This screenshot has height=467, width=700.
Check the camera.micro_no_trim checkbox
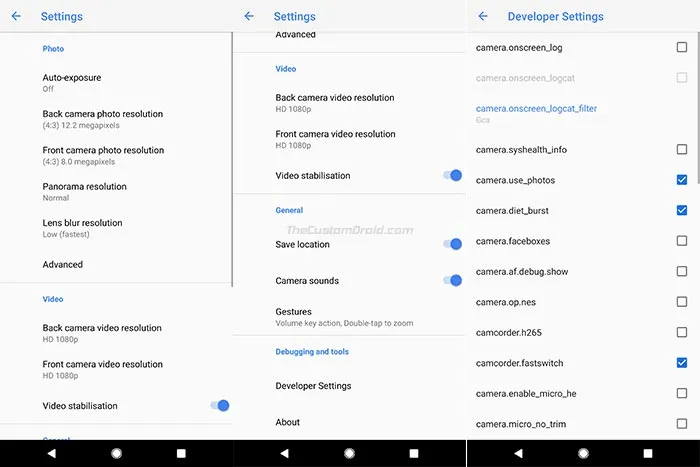[x=682, y=423]
